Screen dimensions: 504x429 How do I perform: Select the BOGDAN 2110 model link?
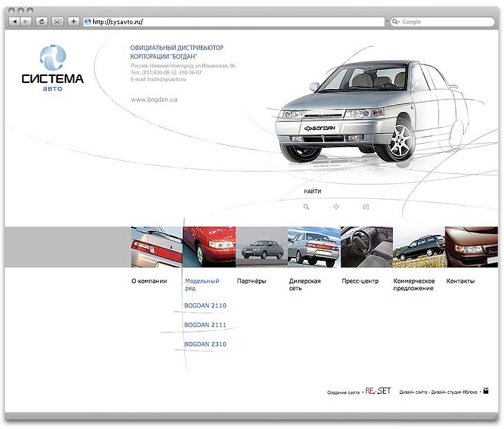(x=205, y=305)
